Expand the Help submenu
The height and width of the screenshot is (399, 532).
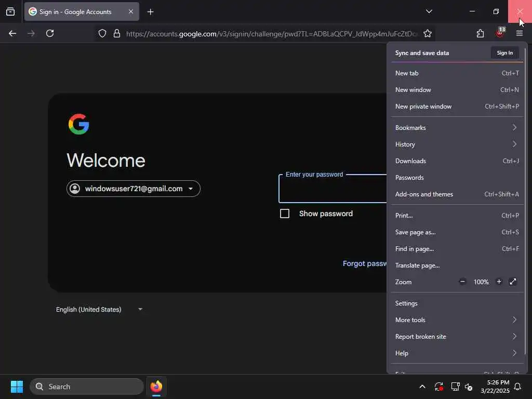tap(457, 353)
